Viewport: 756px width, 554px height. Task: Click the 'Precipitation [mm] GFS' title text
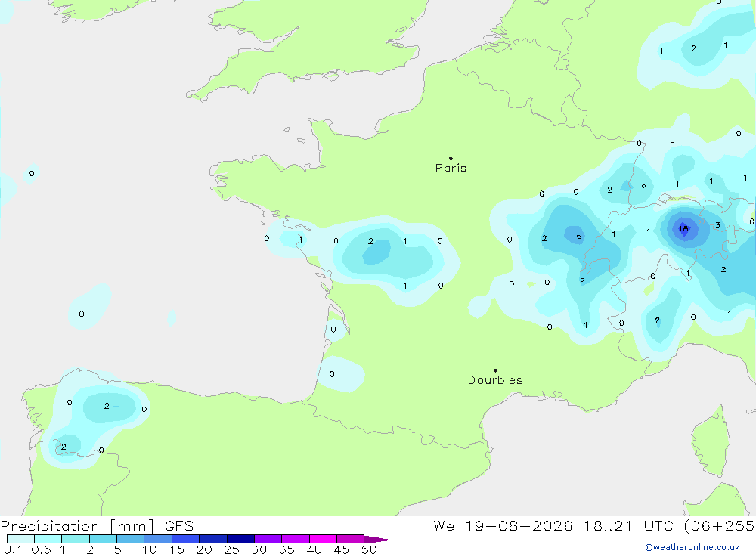tap(97, 526)
